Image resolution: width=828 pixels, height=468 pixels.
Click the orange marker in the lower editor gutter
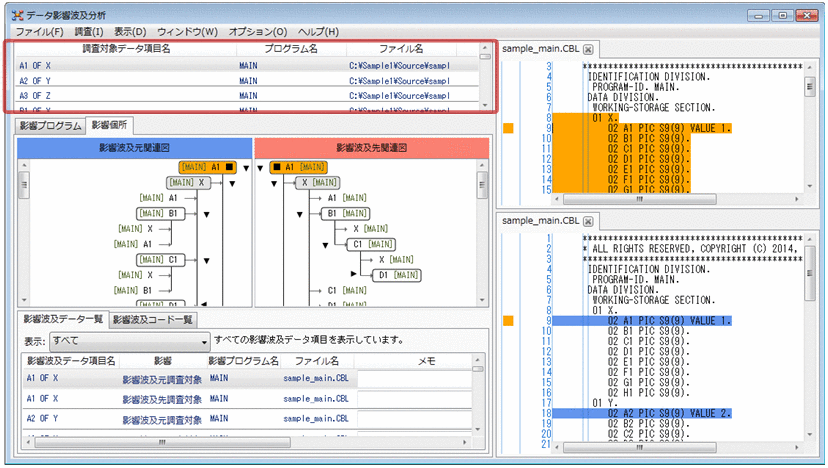pyautogui.click(x=508, y=321)
